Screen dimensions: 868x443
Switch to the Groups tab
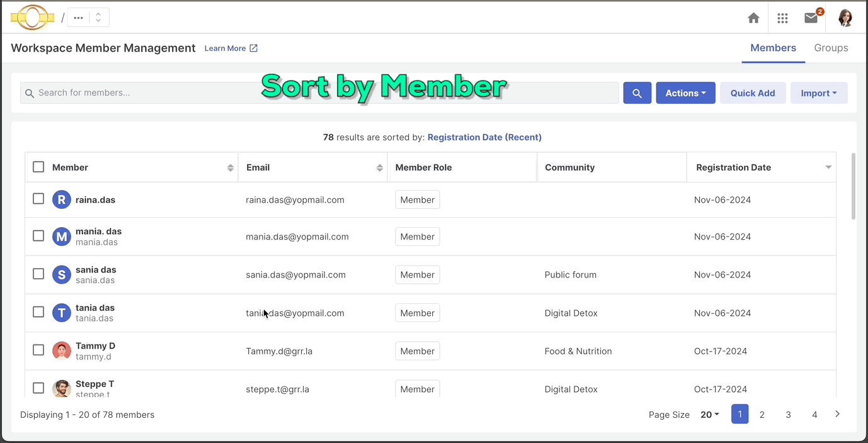[x=831, y=48]
